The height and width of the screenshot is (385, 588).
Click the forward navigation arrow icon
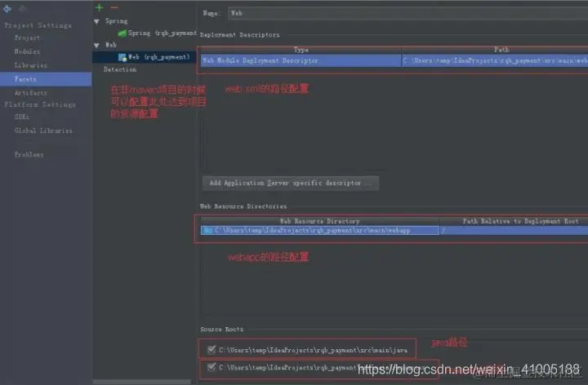pos(22,9)
